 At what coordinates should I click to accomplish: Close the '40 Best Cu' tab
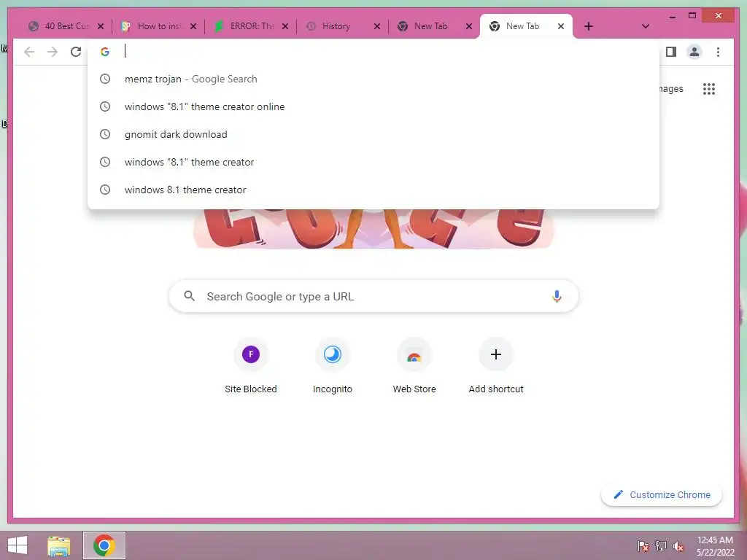click(x=101, y=26)
